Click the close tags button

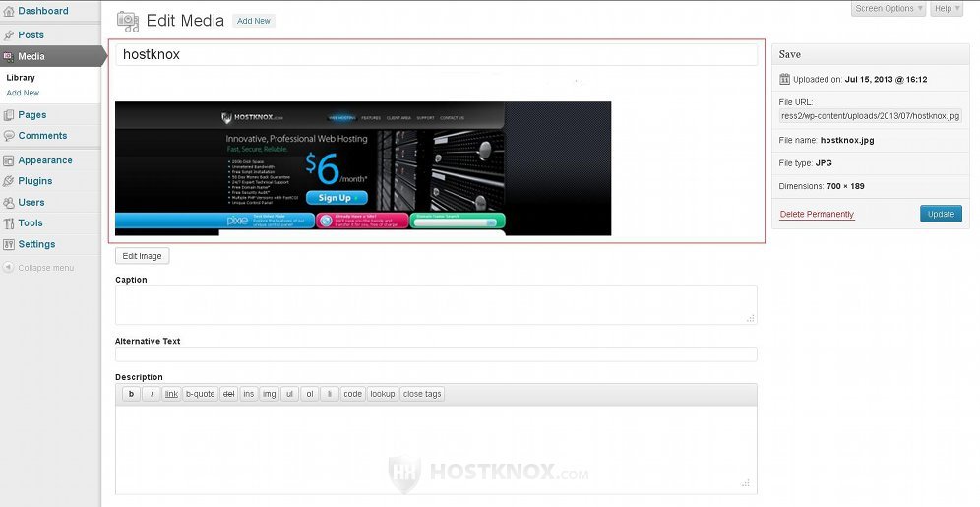point(422,394)
